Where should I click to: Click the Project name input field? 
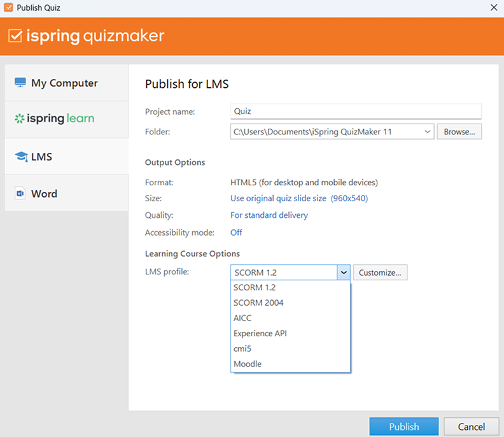[x=356, y=111]
